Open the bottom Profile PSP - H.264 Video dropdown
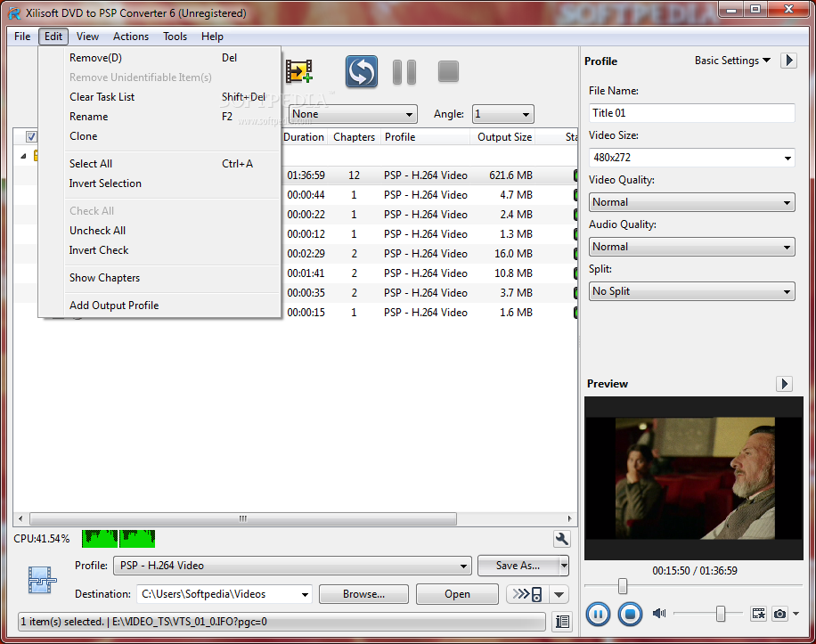The width and height of the screenshot is (816, 644). (x=292, y=566)
